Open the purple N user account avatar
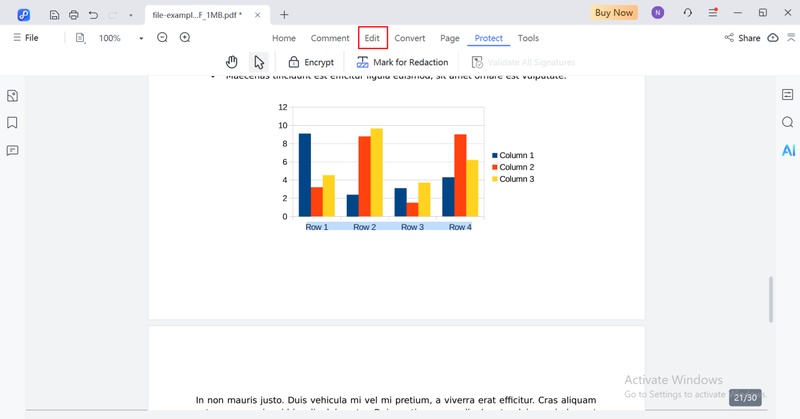The height and width of the screenshot is (419, 800). click(x=658, y=13)
